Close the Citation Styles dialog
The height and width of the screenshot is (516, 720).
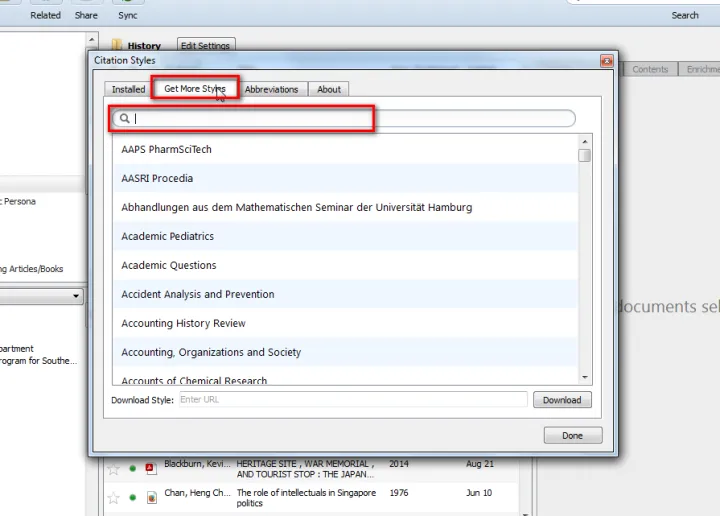click(607, 61)
